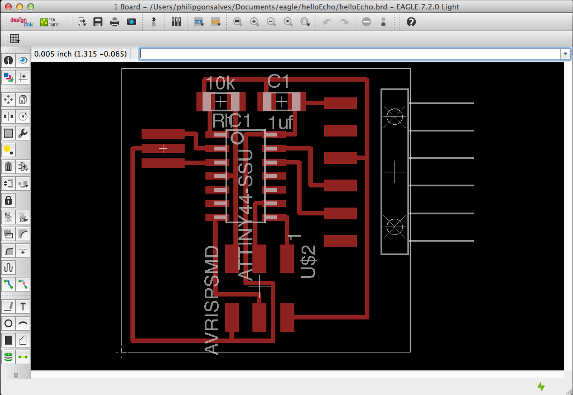This screenshot has height=395, width=573.
Task: Select the Replace part tool
Action: 23,184
